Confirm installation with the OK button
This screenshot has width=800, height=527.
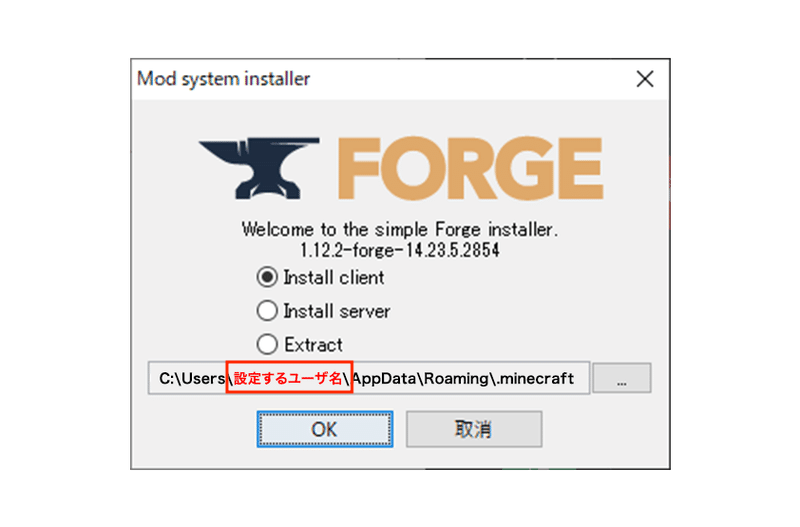325,429
